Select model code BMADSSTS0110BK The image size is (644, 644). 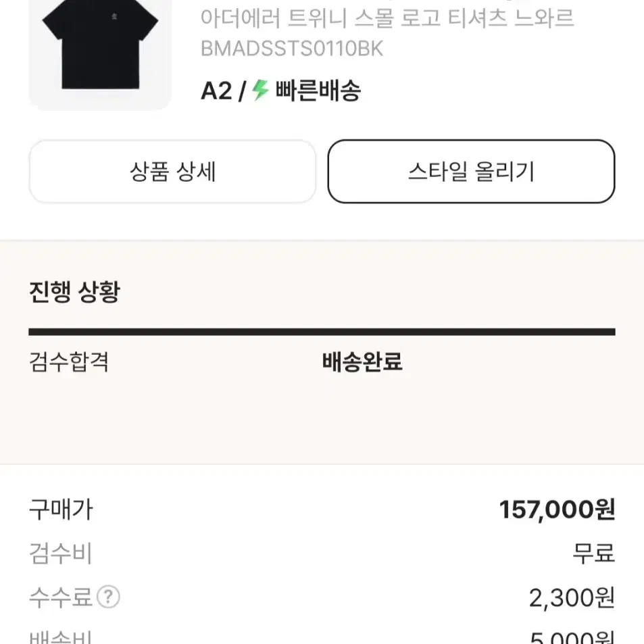click(292, 49)
